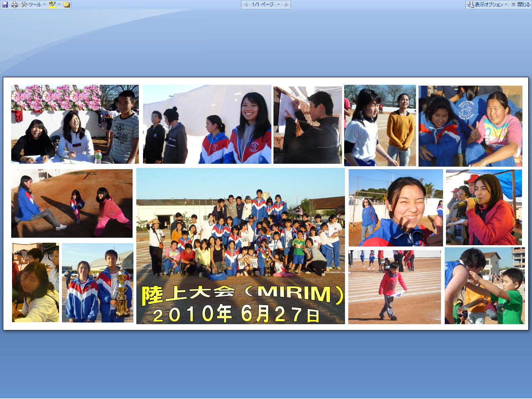
Task: Click the central group photo of athletes
Action: pos(241,246)
